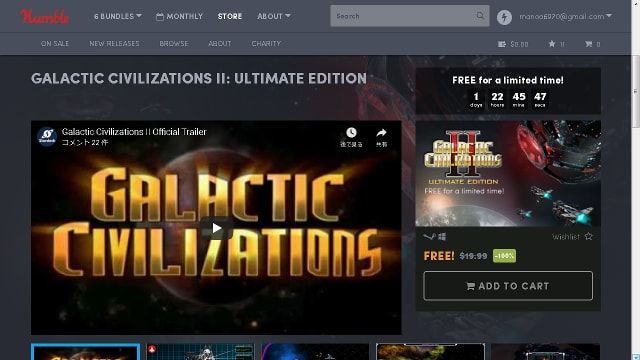Expand the 6 Bundles dropdown
Viewport: 640px width, 360px height.
point(118,16)
